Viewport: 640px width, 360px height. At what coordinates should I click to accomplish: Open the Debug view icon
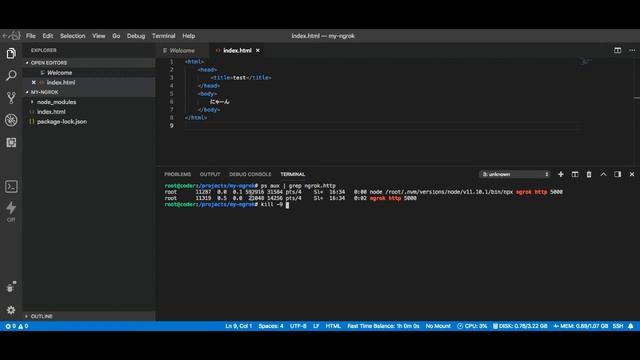[x=11, y=120]
